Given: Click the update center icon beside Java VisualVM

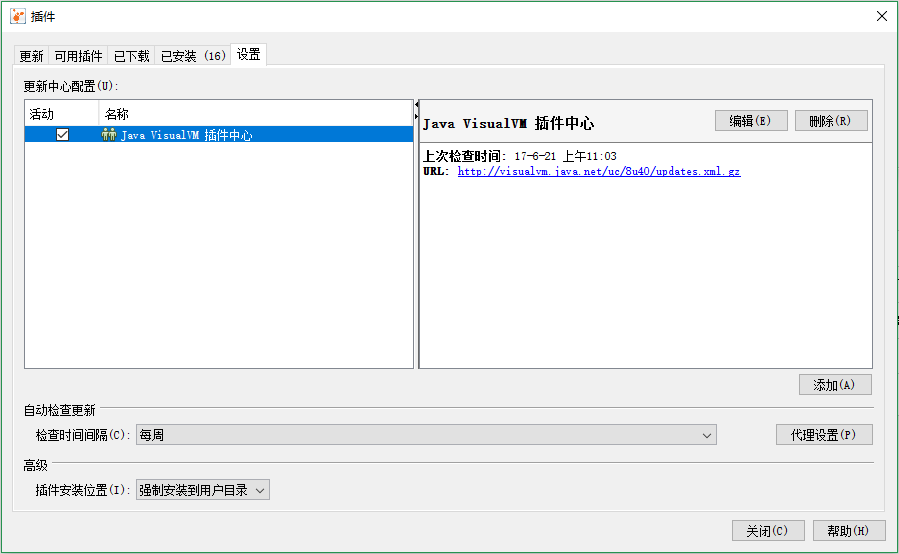Looking at the screenshot, I should tap(108, 135).
